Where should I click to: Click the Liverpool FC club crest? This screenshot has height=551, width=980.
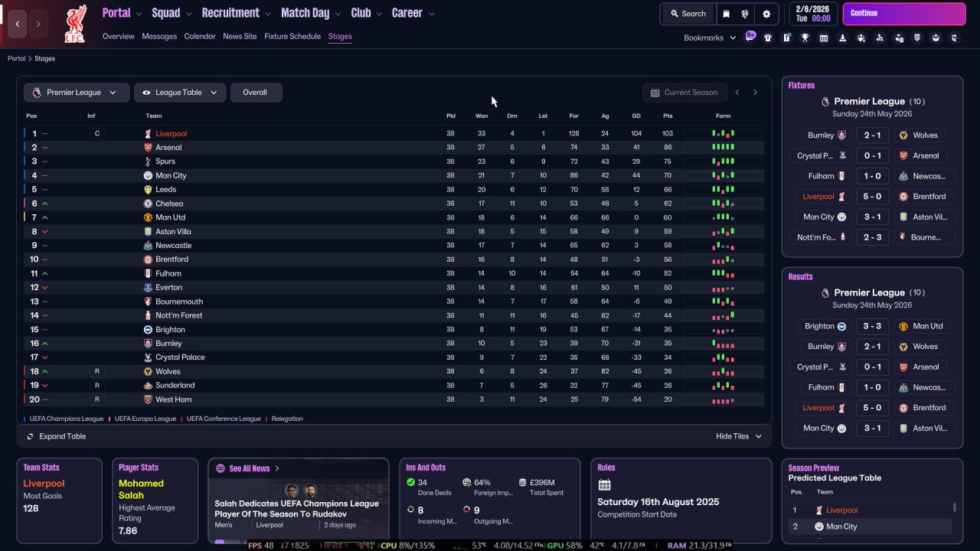(75, 24)
